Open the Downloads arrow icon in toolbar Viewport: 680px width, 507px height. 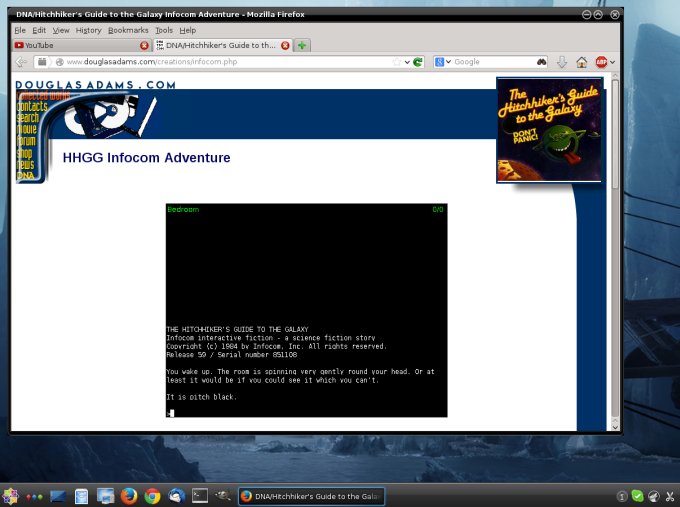pos(562,62)
